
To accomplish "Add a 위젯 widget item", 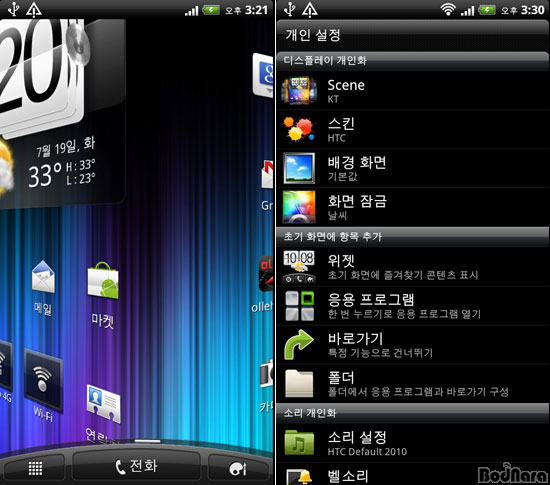I will (413, 267).
